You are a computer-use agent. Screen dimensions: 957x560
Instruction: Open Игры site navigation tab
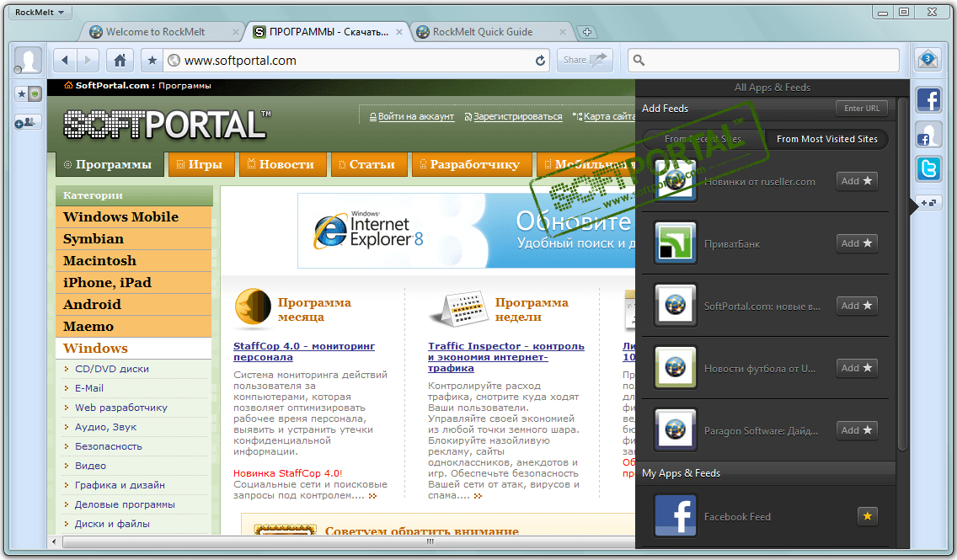click(200, 164)
